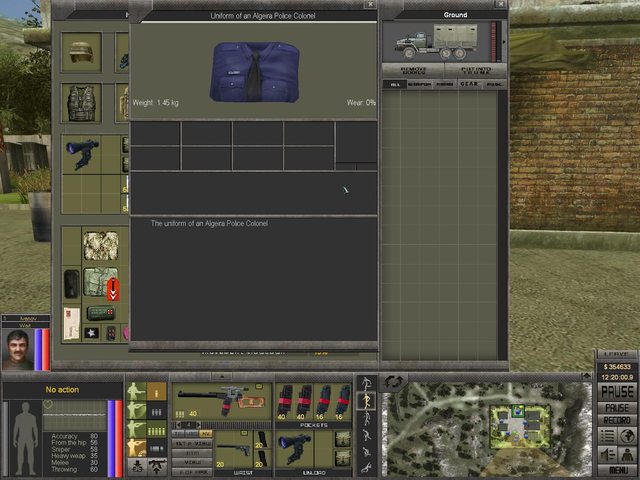This screenshot has width=640, height=480.
Task: Select the green camouflage uniform item
Action: [100, 282]
